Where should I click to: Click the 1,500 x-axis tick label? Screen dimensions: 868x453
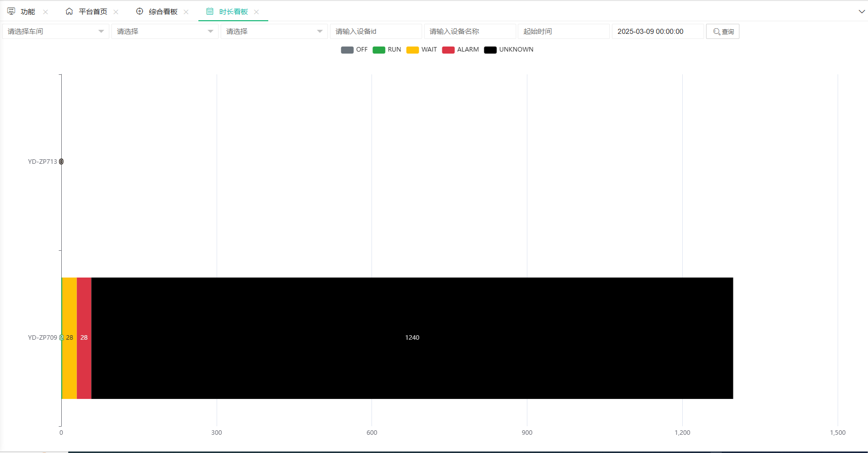[838, 433]
